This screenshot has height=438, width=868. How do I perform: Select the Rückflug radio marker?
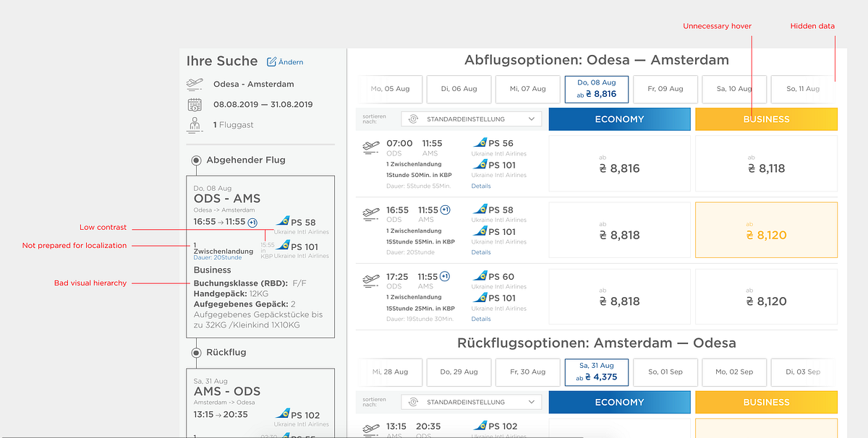pyautogui.click(x=196, y=353)
